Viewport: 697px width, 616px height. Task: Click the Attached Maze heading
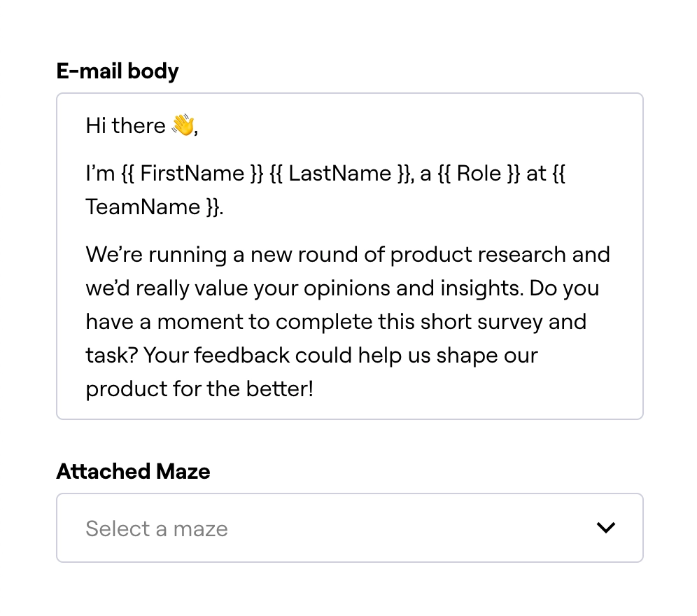tap(133, 471)
